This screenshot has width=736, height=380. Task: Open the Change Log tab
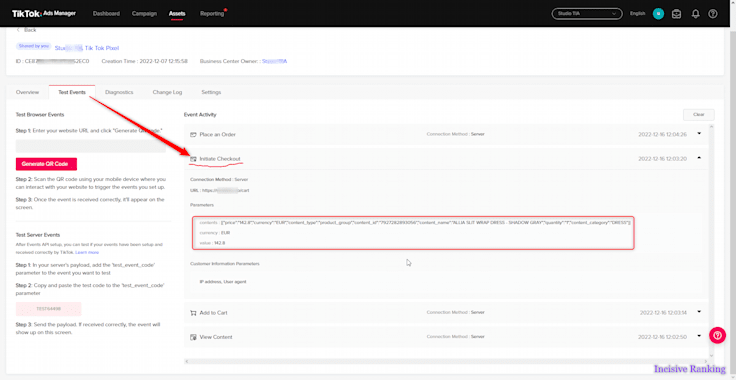click(167, 92)
